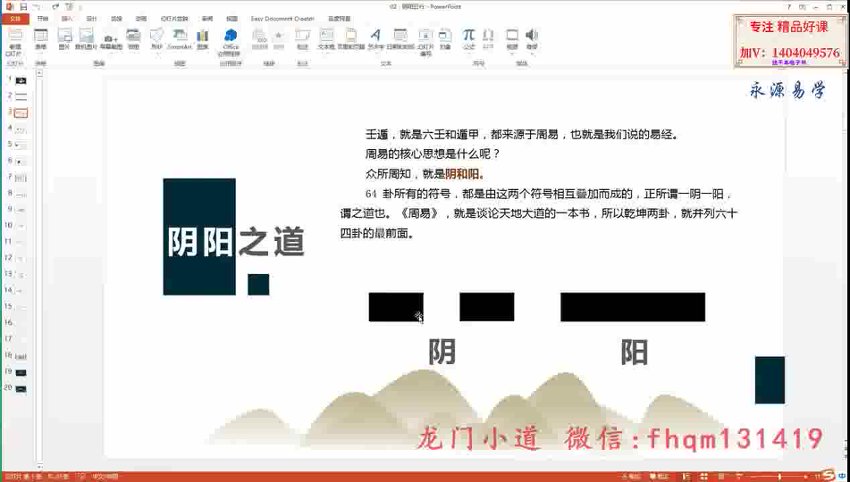The image size is (850, 482).
Task: Select slide 20 thumbnail
Action: pos(21,389)
